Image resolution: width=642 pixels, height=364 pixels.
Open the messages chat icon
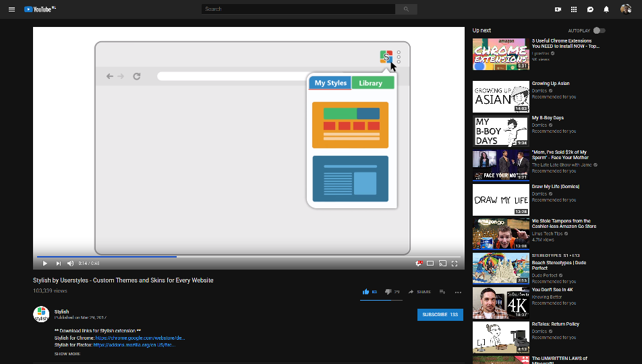(x=590, y=9)
